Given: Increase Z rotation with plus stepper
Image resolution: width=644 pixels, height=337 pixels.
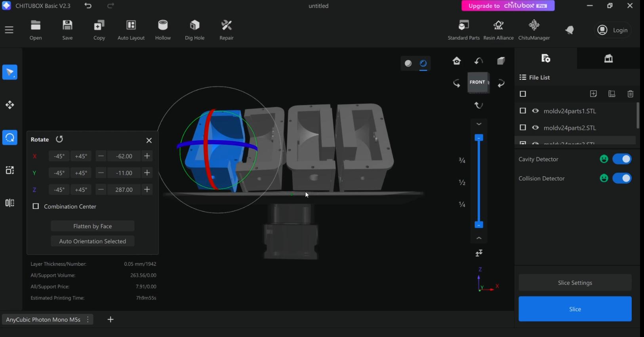Looking at the screenshot, I should coord(147,190).
